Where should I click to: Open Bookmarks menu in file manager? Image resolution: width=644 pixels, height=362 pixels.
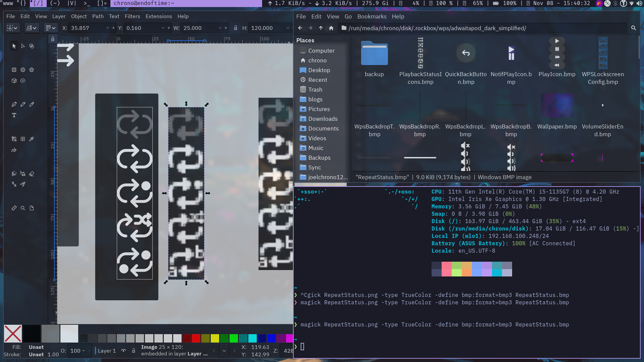(x=371, y=16)
